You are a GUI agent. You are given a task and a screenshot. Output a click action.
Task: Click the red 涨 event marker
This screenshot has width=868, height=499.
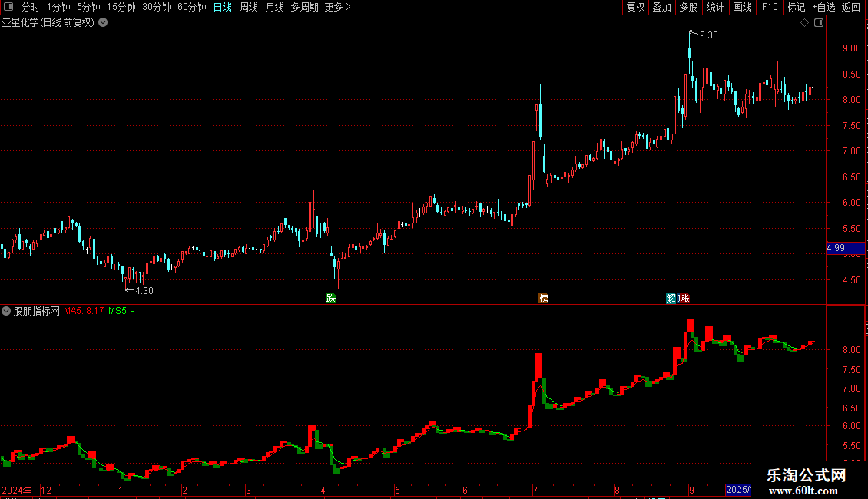point(684,298)
